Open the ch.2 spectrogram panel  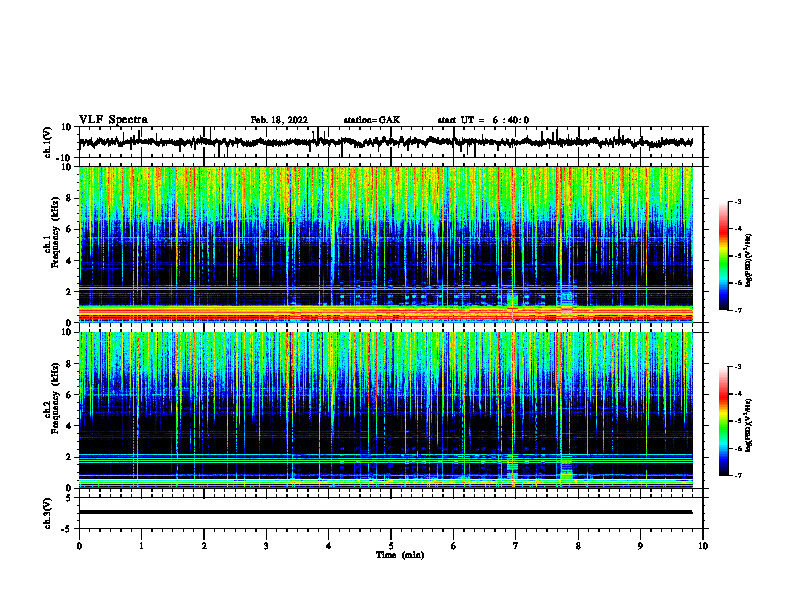pos(385,410)
